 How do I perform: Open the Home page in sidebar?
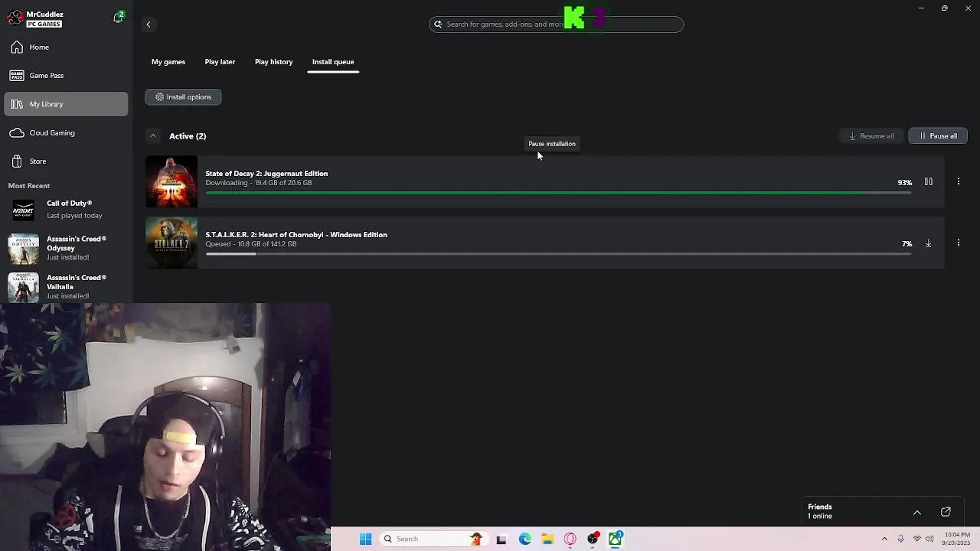66,47
